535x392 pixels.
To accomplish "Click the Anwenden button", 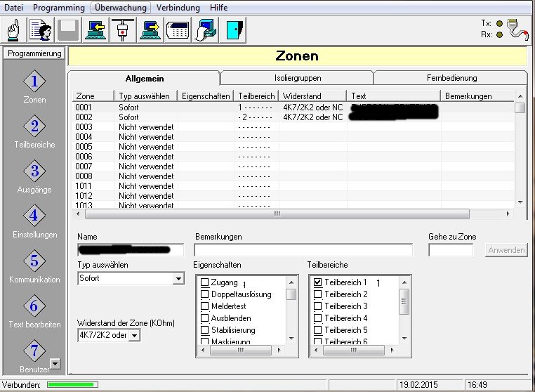I will (506, 249).
